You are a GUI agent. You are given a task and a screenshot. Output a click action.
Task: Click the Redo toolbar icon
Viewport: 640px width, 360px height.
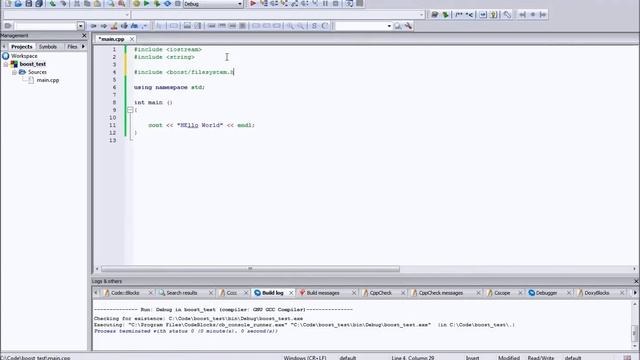click(63, 3)
